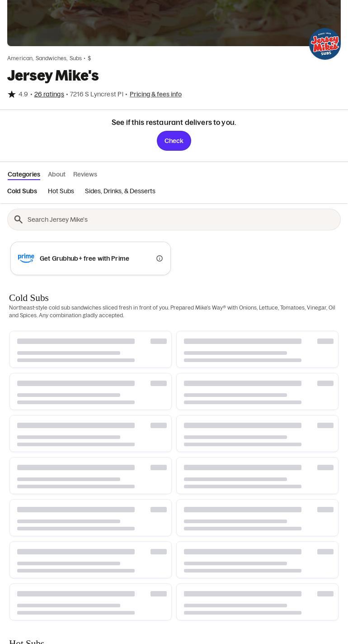Image resolution: width=348 pixels, height=644 pixels.
Task: Click the restaurant header banner image
Action: pyautogui.click(x=158, y=23)
